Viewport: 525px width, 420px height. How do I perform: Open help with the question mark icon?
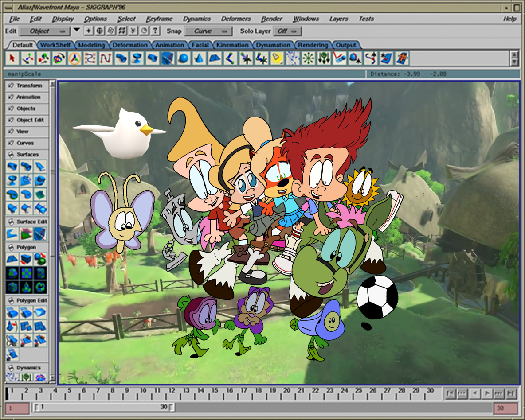pos(155,31)
